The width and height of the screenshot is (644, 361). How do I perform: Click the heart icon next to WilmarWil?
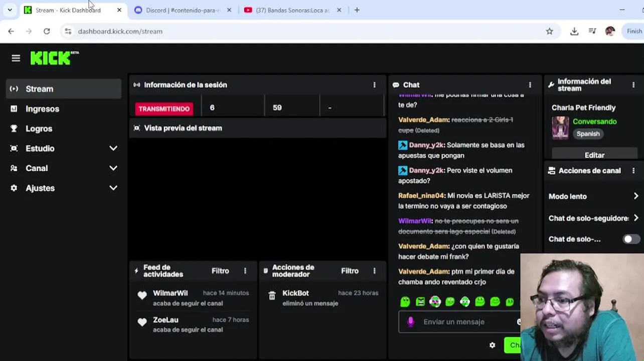[x=142, y=296]
